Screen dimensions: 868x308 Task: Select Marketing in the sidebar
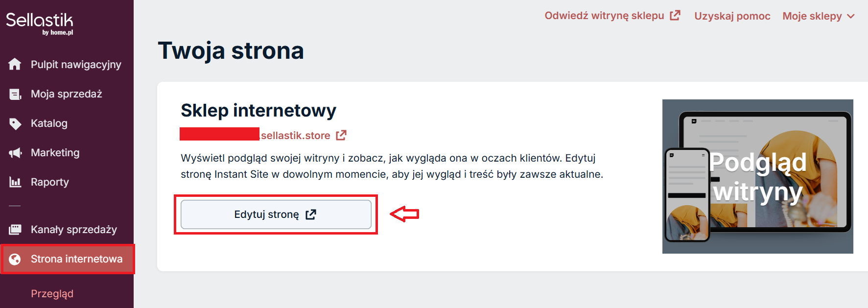pyautogui.click(x=55, y=153)
